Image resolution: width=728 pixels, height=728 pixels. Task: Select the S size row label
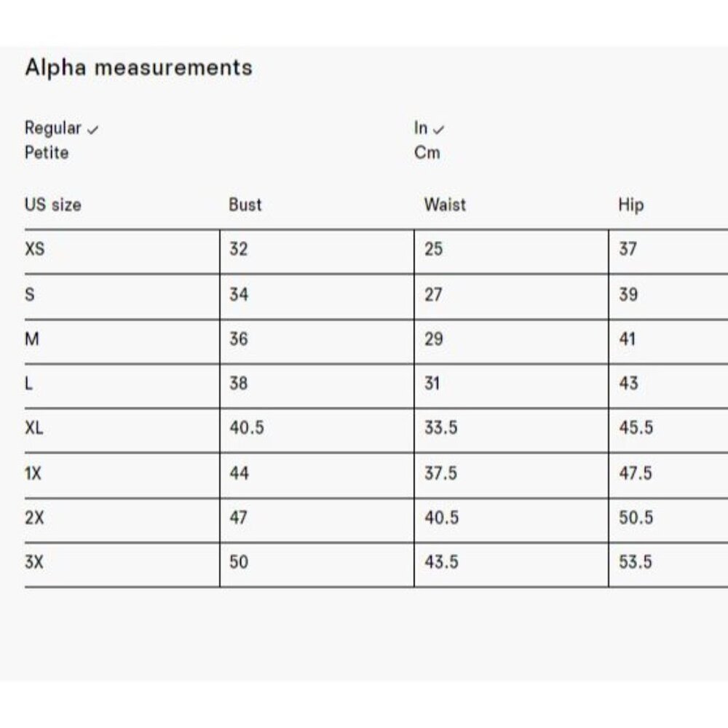click(30, 294)
